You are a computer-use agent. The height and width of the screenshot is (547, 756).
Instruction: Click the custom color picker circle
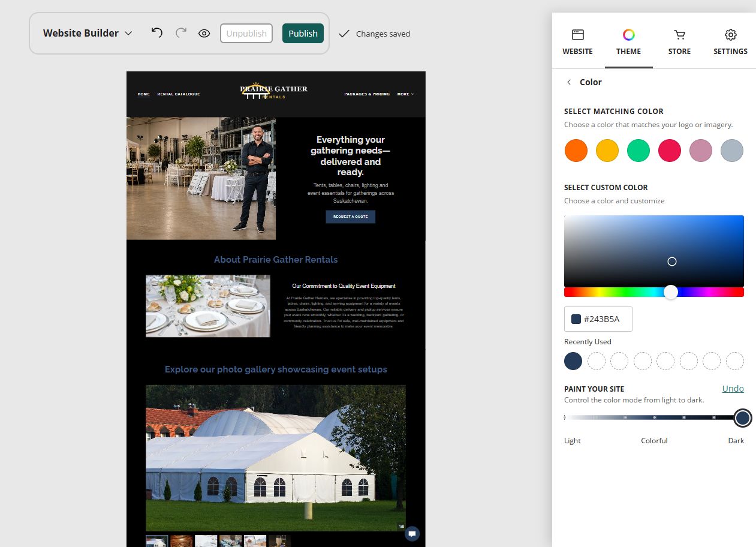pos(672,262)
